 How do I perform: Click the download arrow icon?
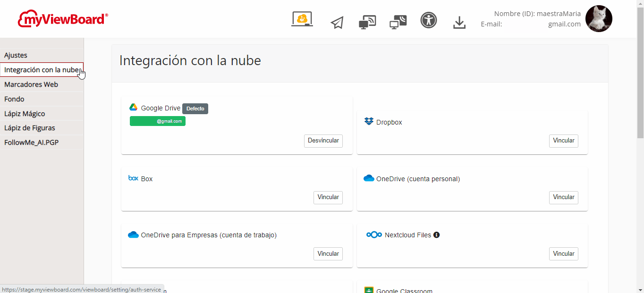pos(459,23)
